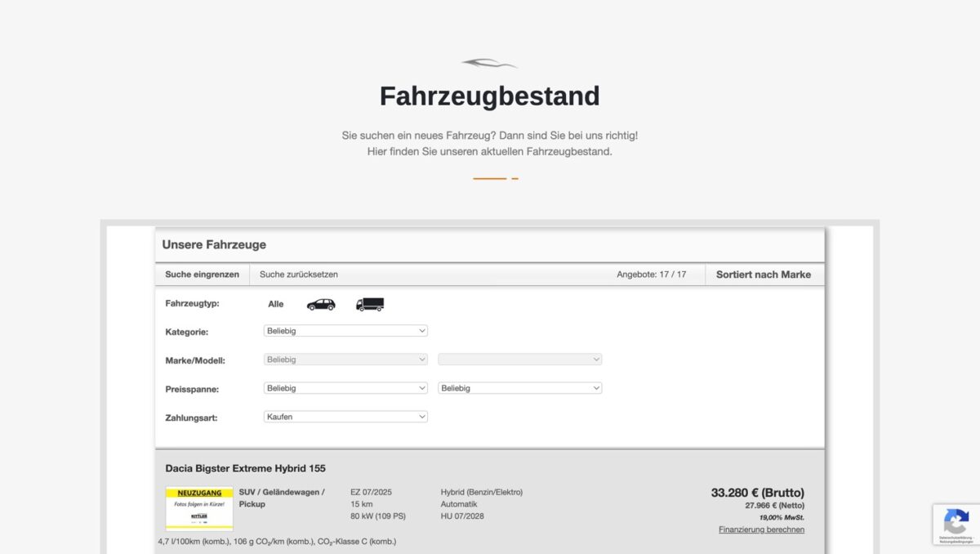Click the NEUZUGANG vehicle thumbnail
980x554 pixels.
point(199,508)
